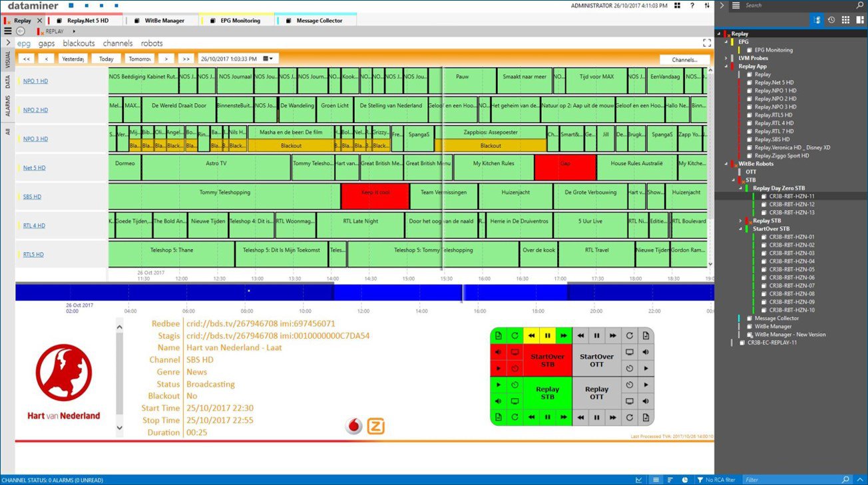868x485 pixels.
Task: Collapse the StartOver STB tree node
Action: point(741,229)
